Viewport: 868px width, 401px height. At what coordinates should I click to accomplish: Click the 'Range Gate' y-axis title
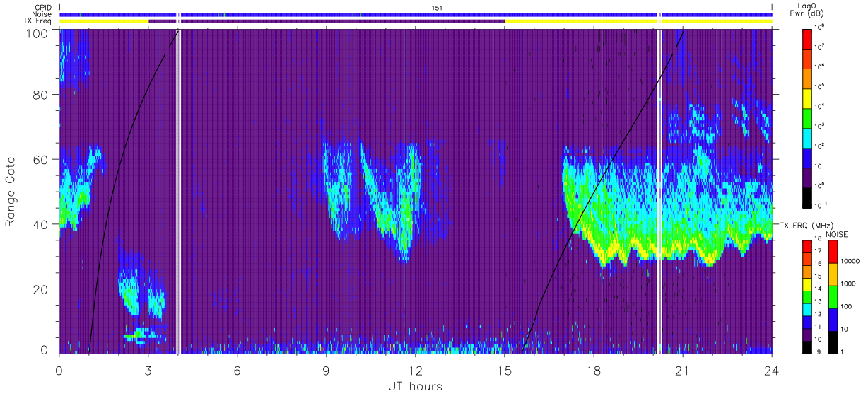[11, 192]
